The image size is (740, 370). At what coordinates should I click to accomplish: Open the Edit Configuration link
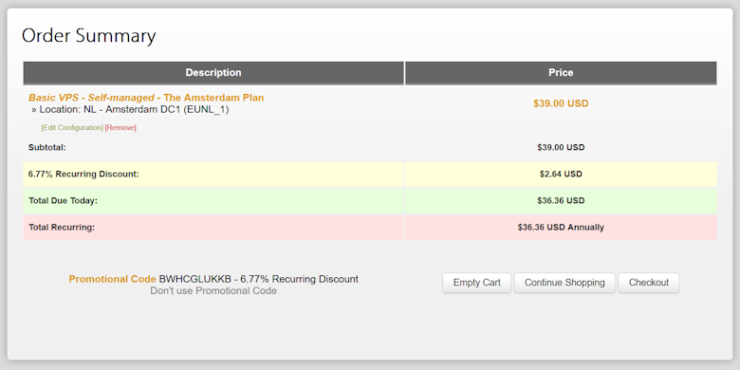tap(72, 127)
